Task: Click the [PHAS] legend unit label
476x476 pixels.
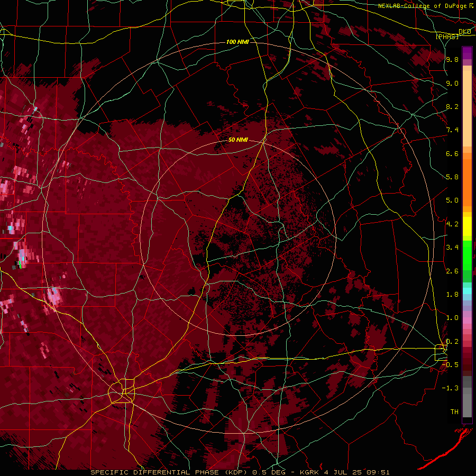Action: pyautogui.click(x=447, y=36)
